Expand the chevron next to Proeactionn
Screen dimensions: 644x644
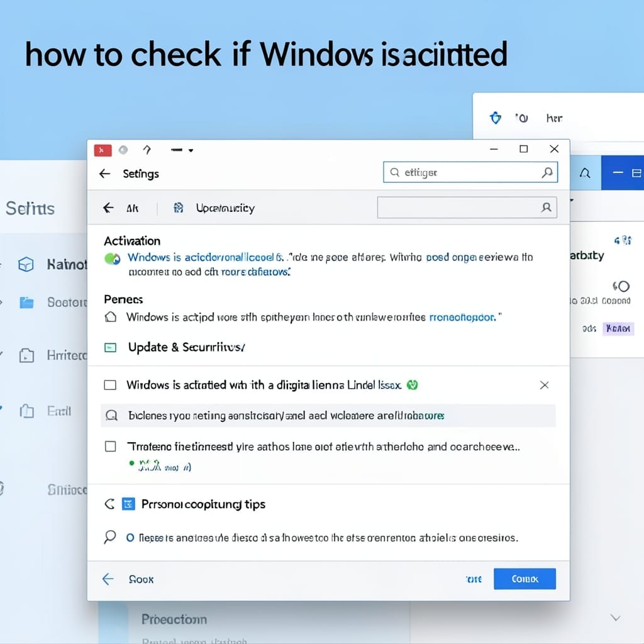tap(615, 618)
